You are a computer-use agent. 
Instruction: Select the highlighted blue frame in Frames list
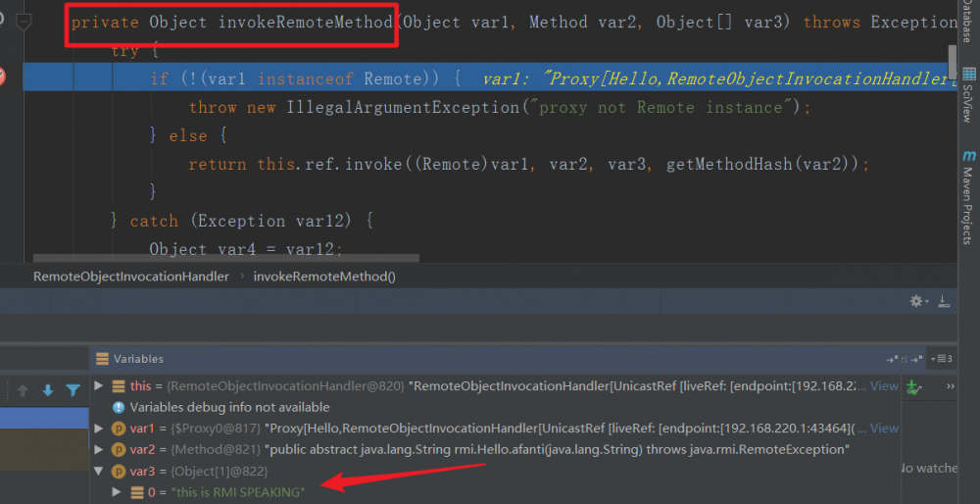coord(44,419)
